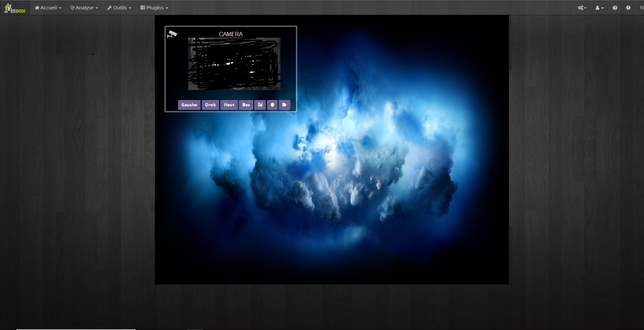Image resolution: width=644 pixels, height=330 pixels.
Task: Open the Analyse dropdown menu
Action: (x=84, y=8)
